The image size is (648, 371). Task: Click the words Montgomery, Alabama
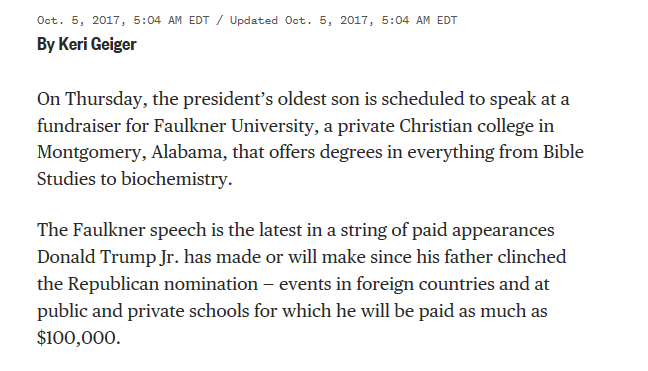(x=132, y=153)
